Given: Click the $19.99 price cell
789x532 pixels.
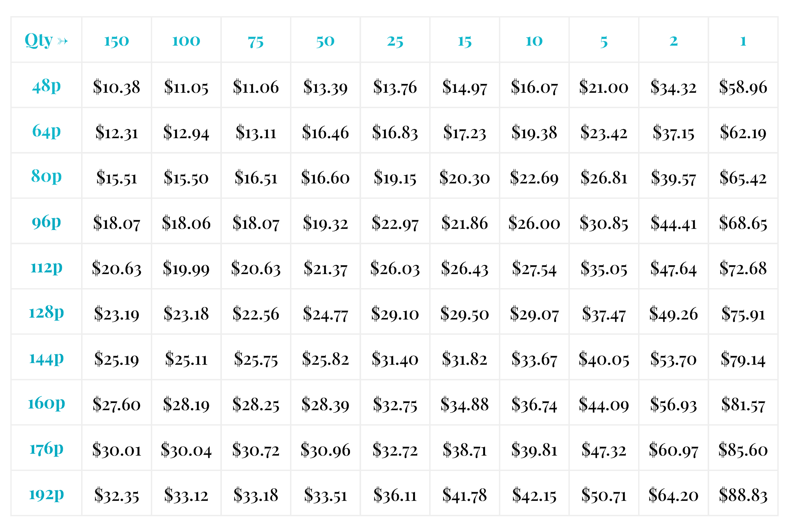Looking at the screenshot, I should tap(186, 269).
